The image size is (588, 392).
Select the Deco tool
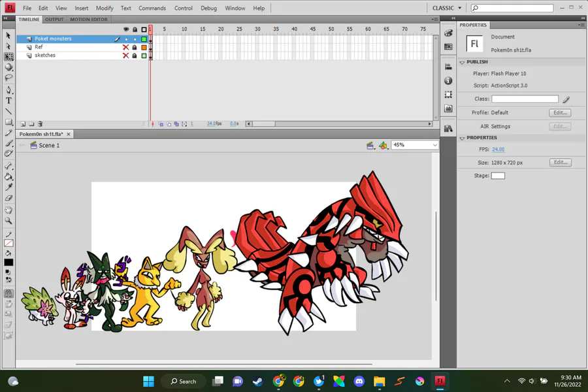pos(8,154)
